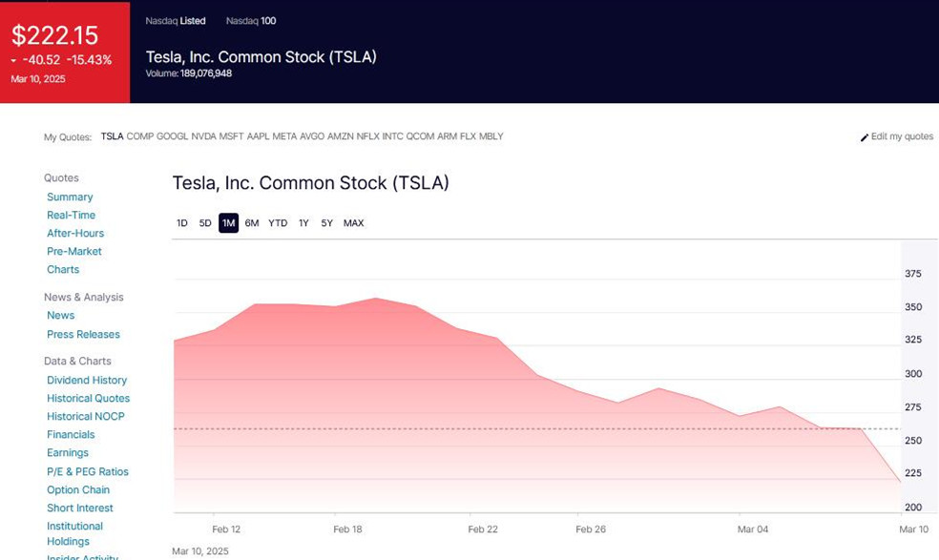Screen dimensions: 939x560
Task: Select NVDA in My Quotes list
Action: click(203, 136)
